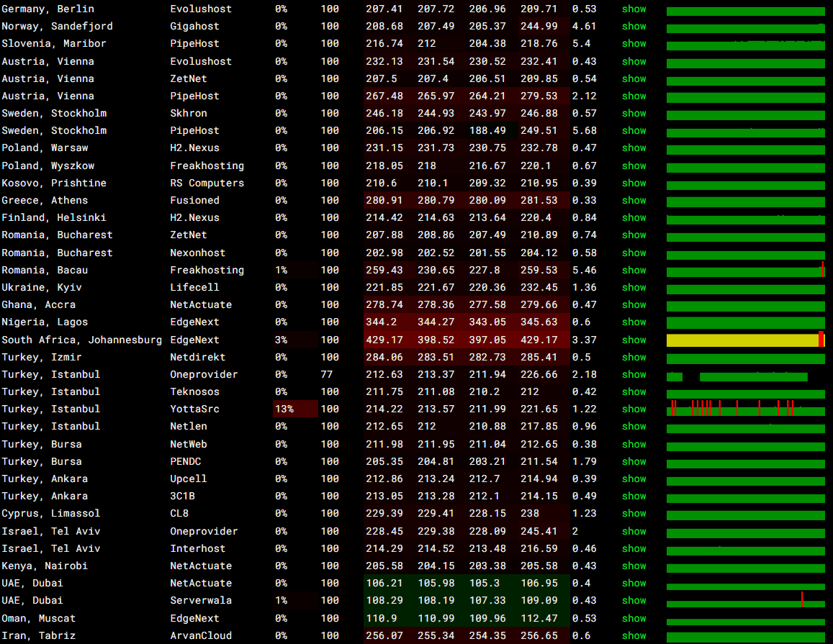Open show link for Poland, Warsaw H2.Nexus
The image size is (833, 644).
(634, 148)
